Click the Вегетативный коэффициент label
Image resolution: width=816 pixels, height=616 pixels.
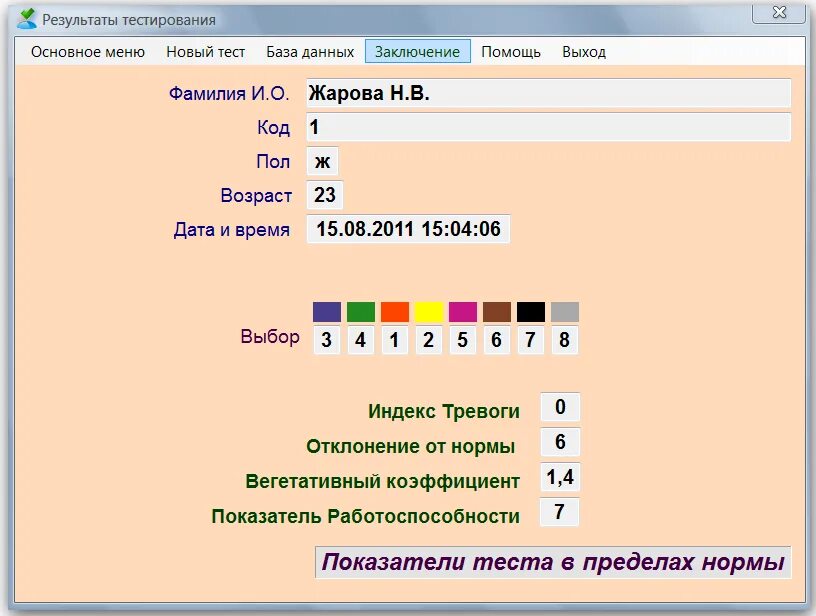382,481
